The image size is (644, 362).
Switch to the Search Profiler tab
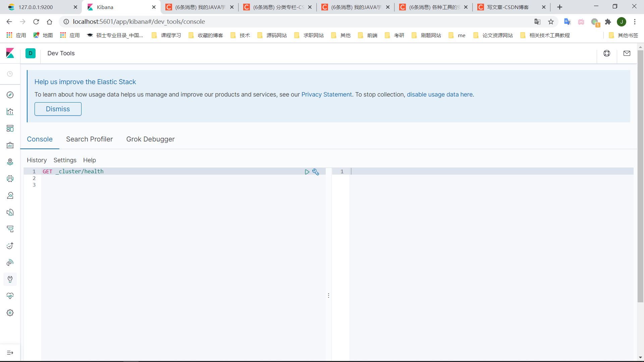point(90,139)
